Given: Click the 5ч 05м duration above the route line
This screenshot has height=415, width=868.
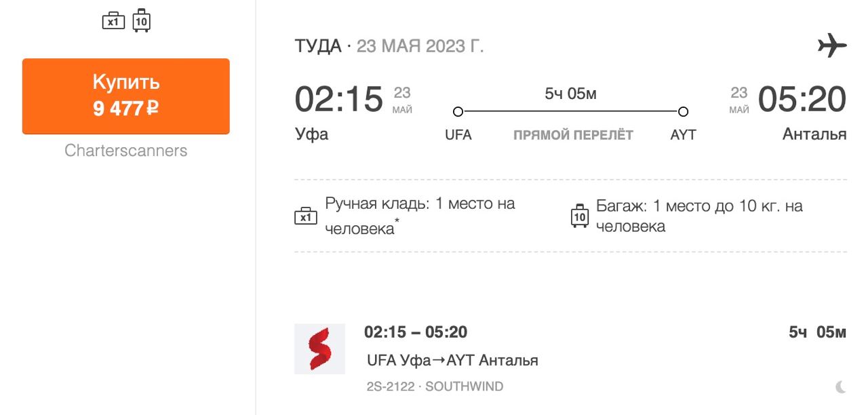Looking at the screenshot, I should [570, 94].
